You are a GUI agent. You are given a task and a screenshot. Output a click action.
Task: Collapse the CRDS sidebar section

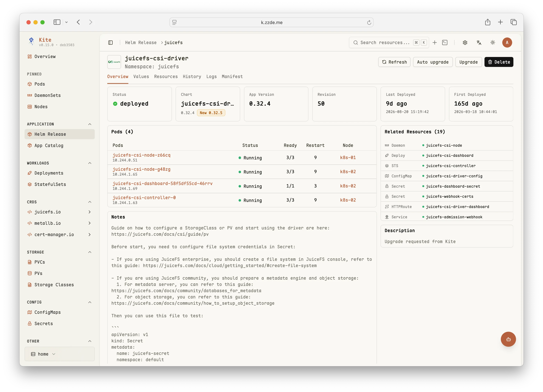pyautogui.click(x=90, y=202)
